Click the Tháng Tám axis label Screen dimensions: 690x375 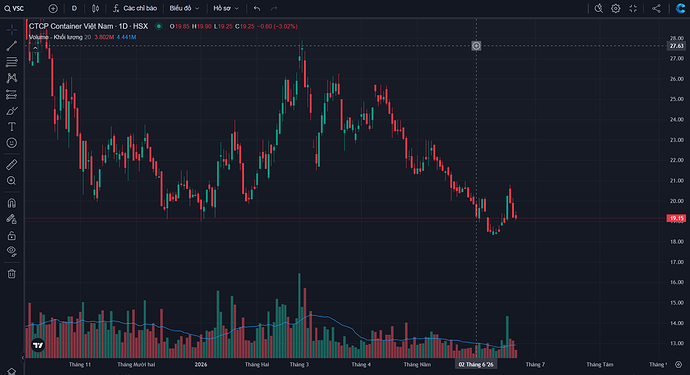click(x=600, y=364)
